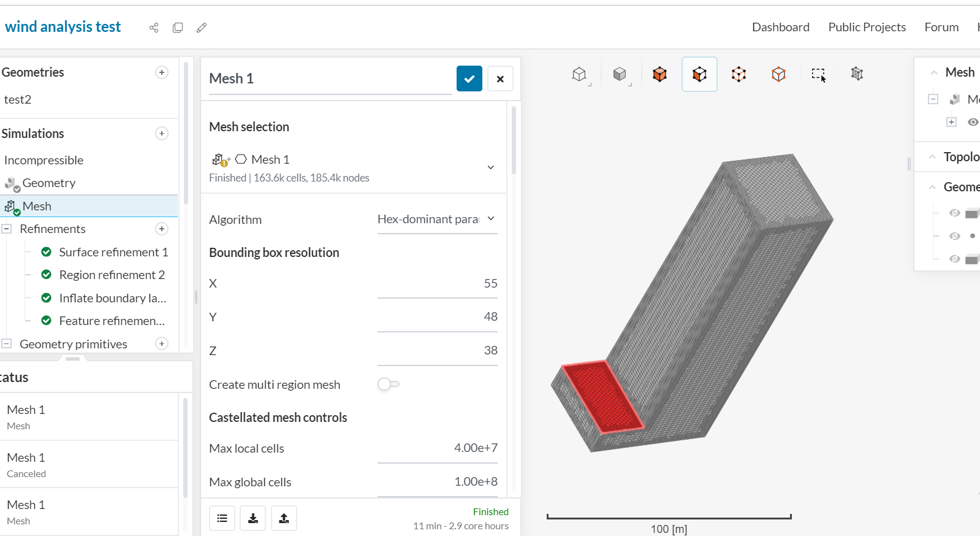
Task: Select Surface refinement 1 in tree
Action: 113,252
